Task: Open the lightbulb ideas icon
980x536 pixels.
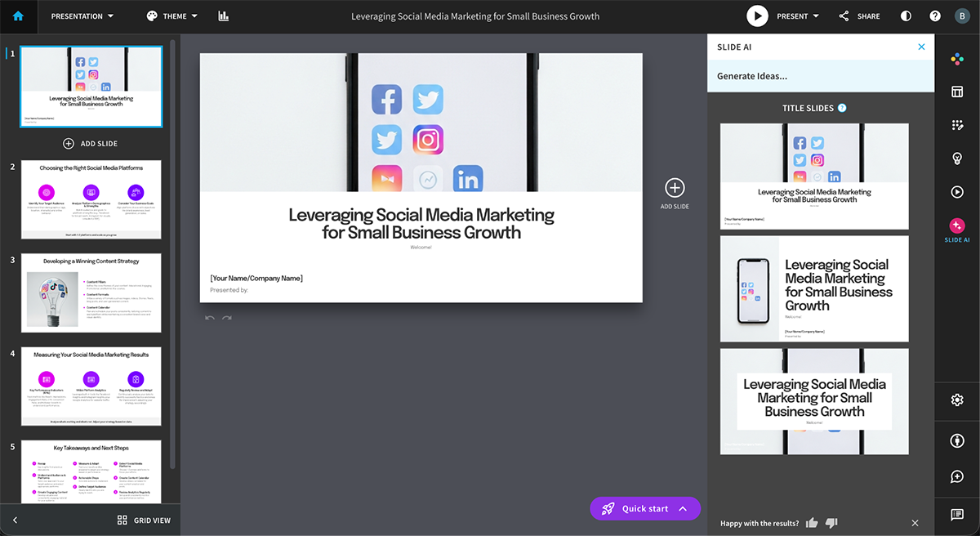Action: click(x=957, y=159)
